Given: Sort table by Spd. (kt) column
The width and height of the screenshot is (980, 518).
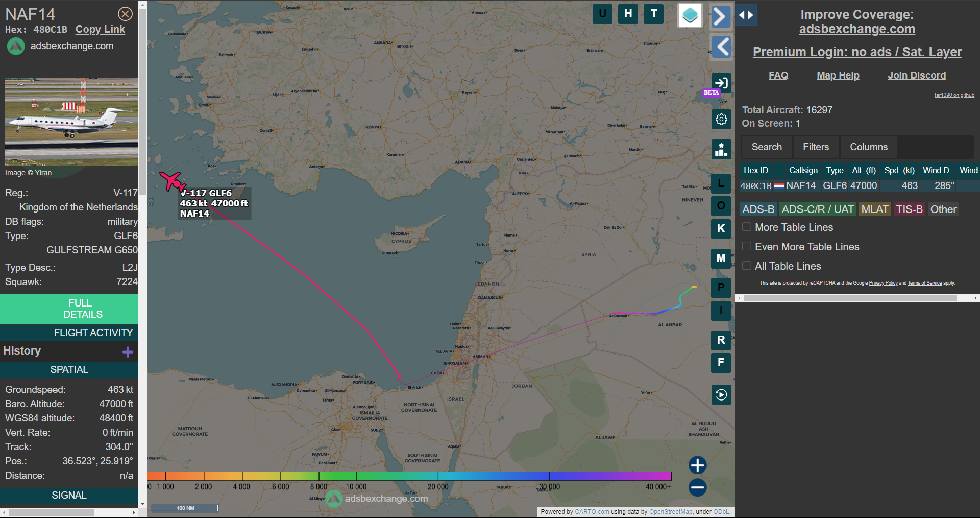Looking at the screenshot, I should point(899,170).
